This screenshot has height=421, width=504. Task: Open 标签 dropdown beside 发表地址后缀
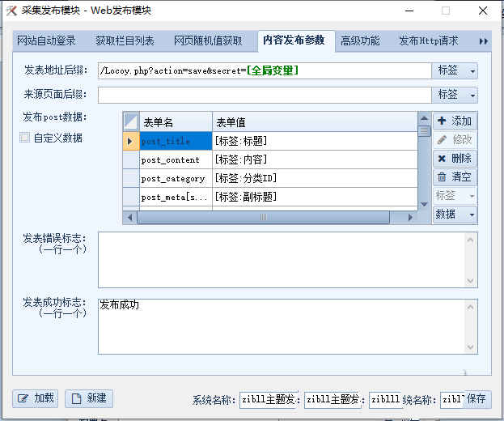tap(455, 71)
